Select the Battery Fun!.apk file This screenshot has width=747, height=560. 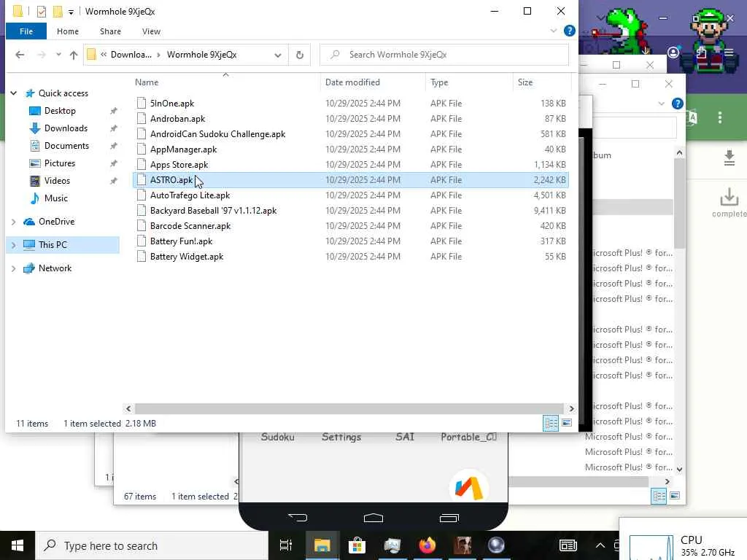click(x=350, y=241)
